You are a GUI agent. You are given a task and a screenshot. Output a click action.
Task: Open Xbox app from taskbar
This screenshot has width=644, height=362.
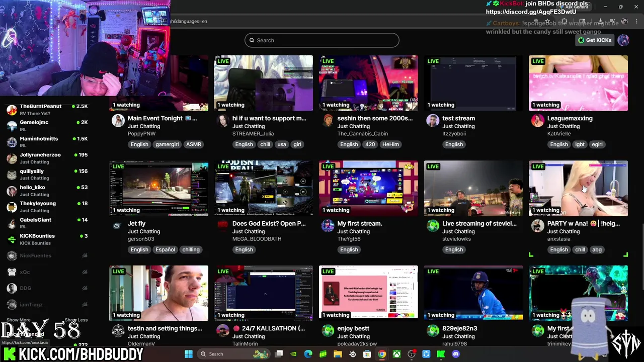pyautogui.click(x=396, y=354)
